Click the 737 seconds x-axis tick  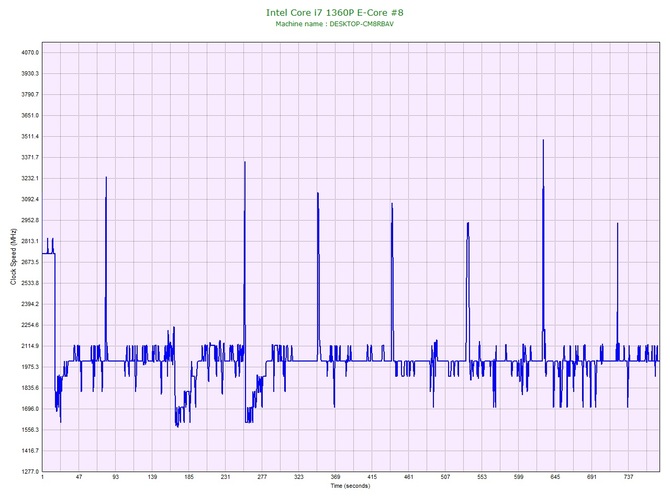tap(629, 477)
